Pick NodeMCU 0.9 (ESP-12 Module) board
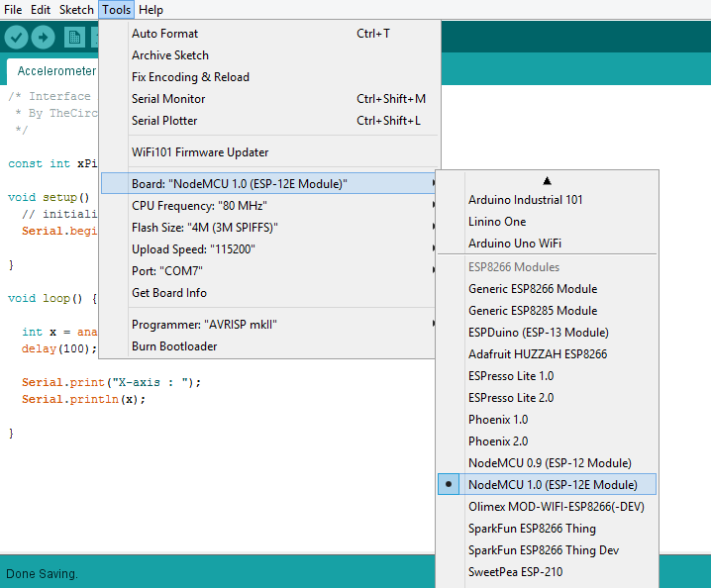This screenshot has width=711, height=588. click(x=547, y=463)
